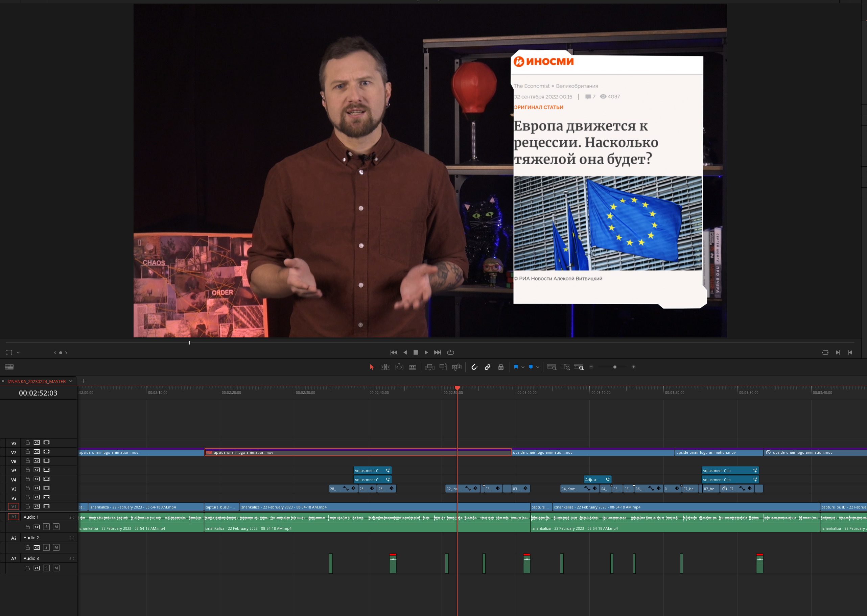Go to last frame in viewer
Viewport: 867px width, 616px height.
(437, 352)
